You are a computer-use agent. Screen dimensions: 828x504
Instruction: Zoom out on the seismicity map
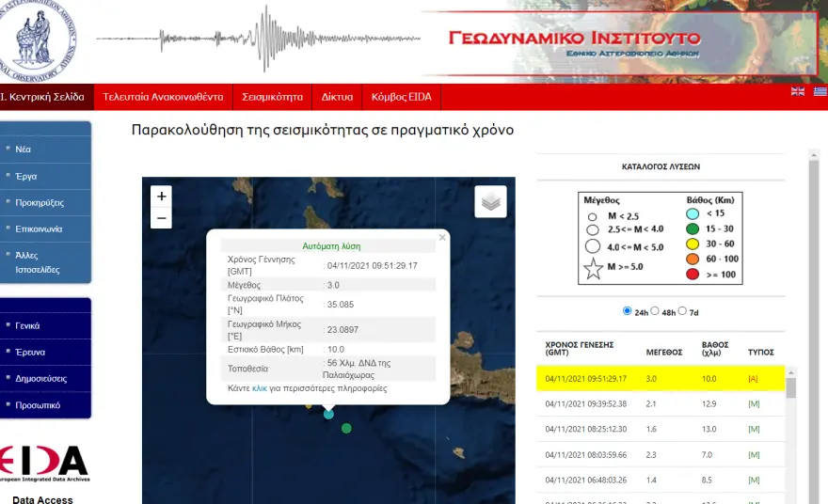tap(162, 218)
